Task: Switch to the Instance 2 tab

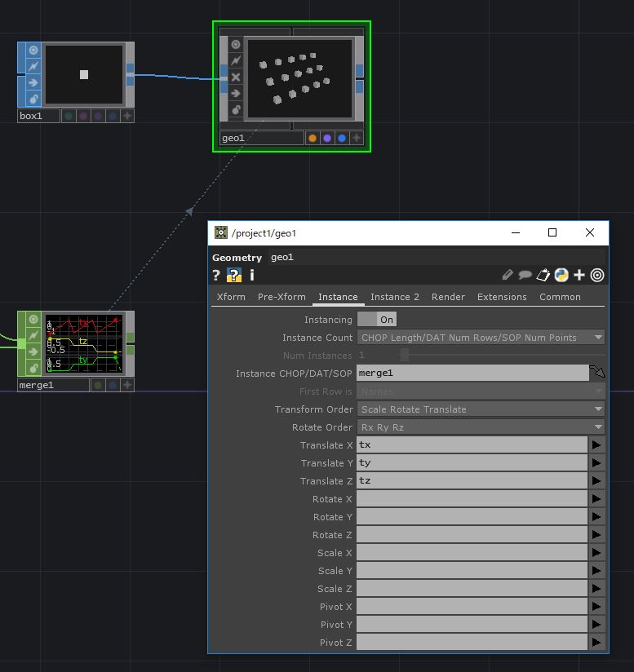Action: 395,297
